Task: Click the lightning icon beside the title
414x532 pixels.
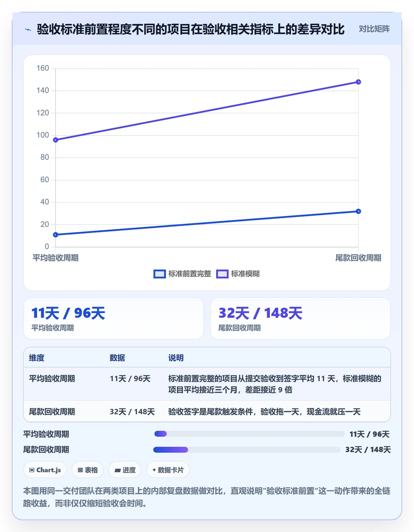Action: (28, 30)
